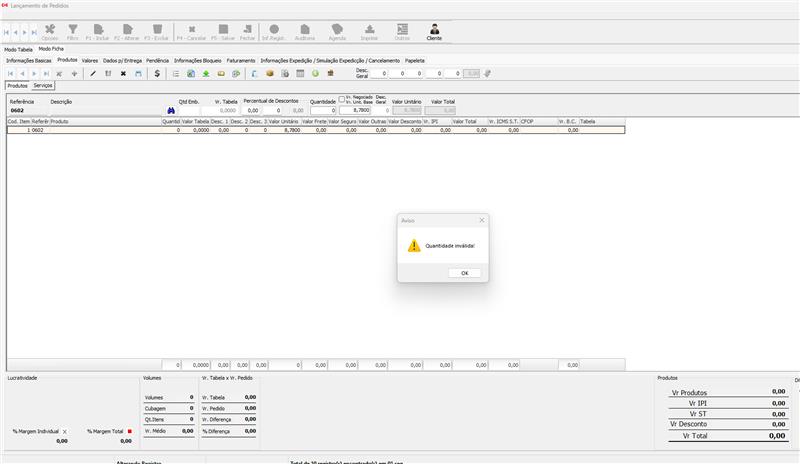The width and height of the screenshot is (800, 464).
Task: Open the Cliente toolbar icon
Action: pyautogui.click(x=433, y=31)
